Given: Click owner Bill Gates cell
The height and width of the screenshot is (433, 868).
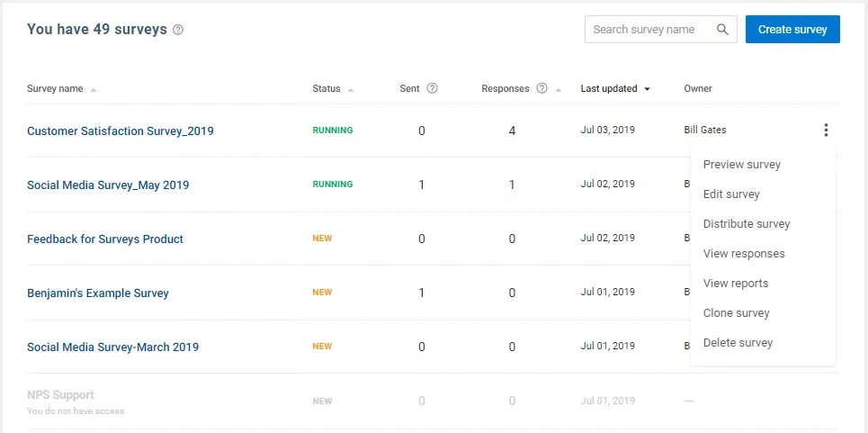Looking at the screenshot, I should [705, 131].
